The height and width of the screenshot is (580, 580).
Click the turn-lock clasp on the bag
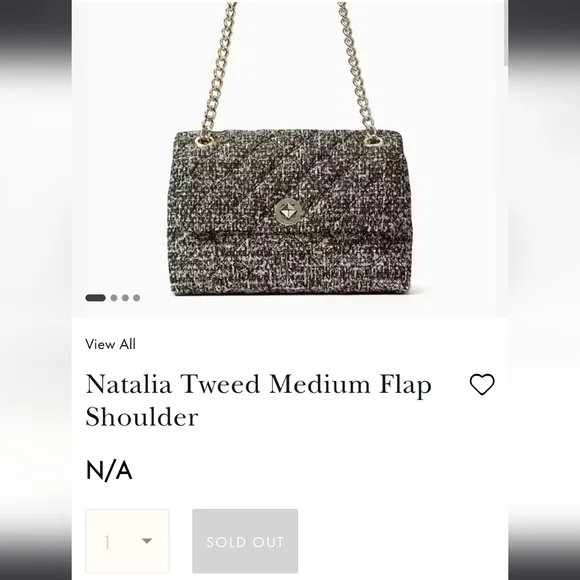[x=288, y=212]
